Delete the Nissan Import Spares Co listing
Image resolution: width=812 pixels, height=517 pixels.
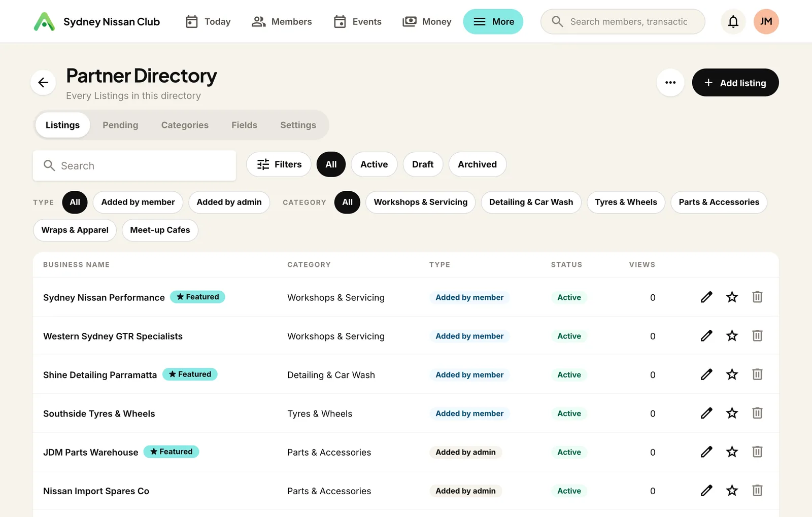pos(757,490)
